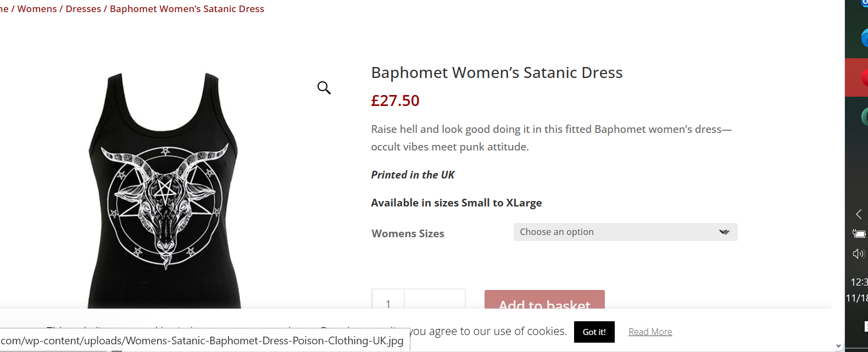Image resolution: width=868 pixels, height=352 pixels.
Task: Click the scrollbar down arrow
Action: (838, 346)
